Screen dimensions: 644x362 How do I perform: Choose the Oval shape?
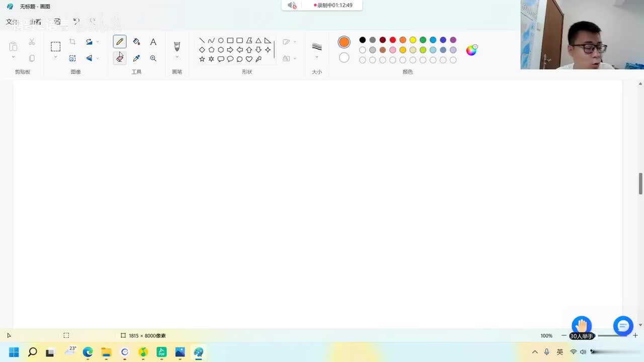220,41
